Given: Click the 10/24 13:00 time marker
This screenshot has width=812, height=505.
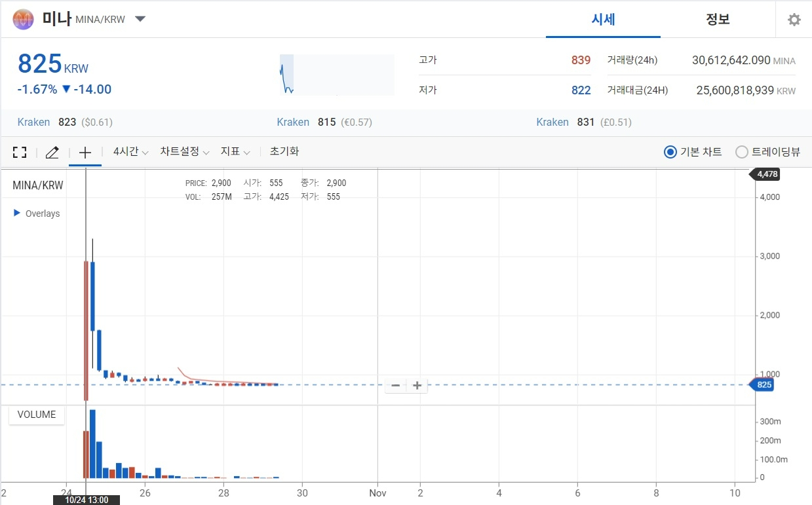Looking at the screenshot, I should [87, 500].
